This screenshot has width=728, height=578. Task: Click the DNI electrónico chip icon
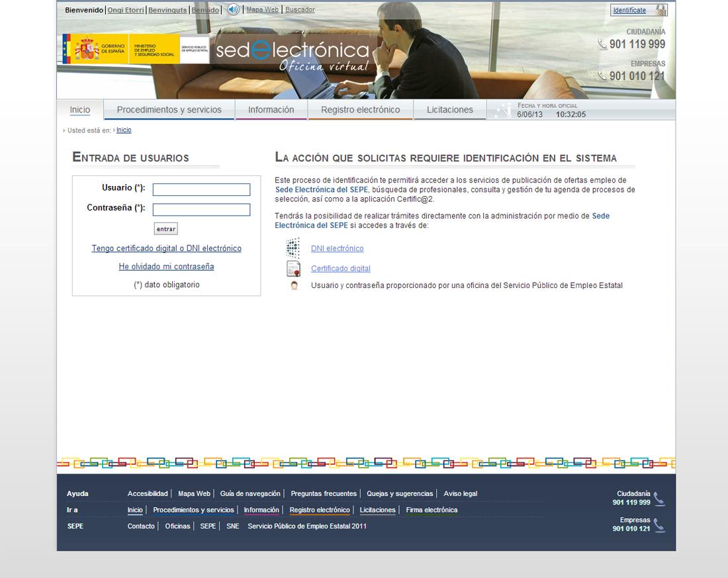[x=293, y=248]
